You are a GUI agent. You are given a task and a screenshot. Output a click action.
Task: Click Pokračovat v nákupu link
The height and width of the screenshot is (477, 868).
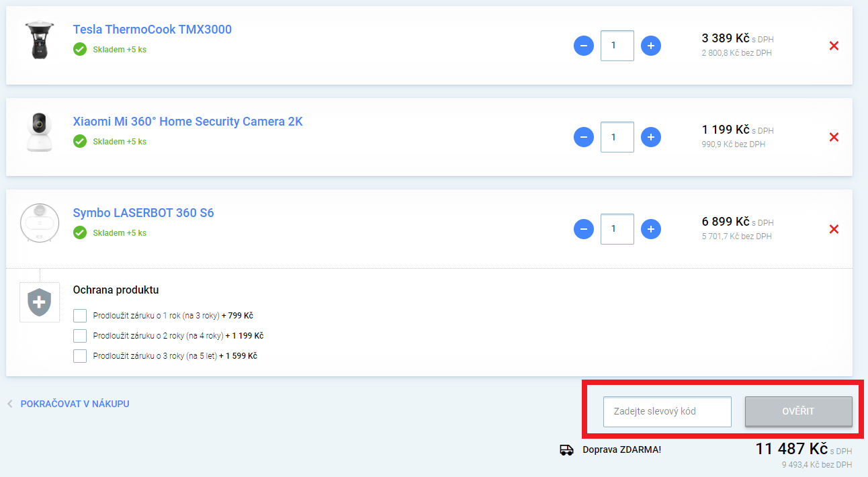[x=75, y=404]
